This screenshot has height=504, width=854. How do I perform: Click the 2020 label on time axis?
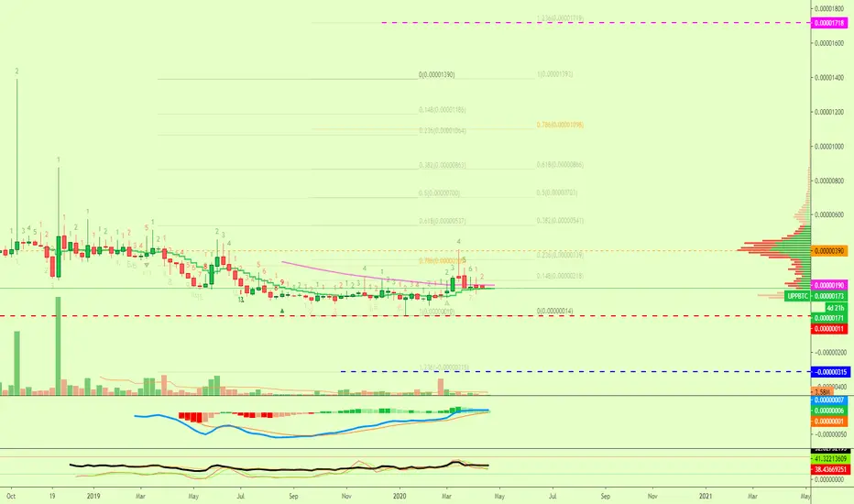coord(400,497)
